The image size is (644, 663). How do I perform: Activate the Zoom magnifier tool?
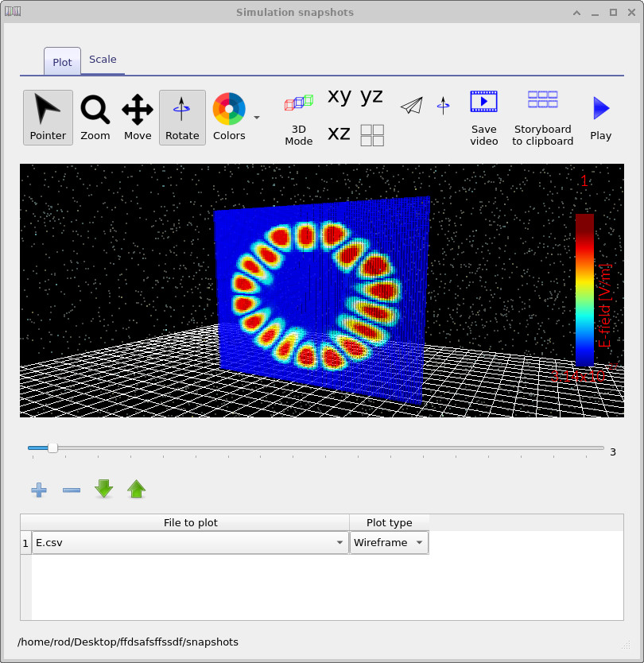[95, 117]
